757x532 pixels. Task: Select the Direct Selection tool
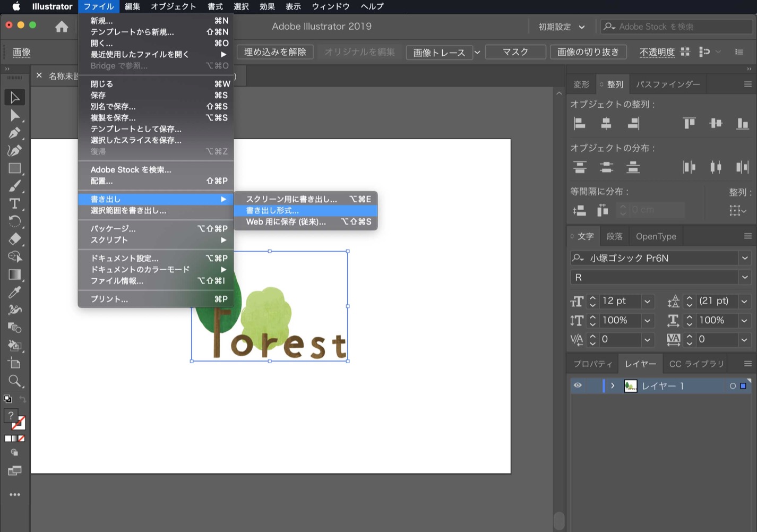coord(14,116)
